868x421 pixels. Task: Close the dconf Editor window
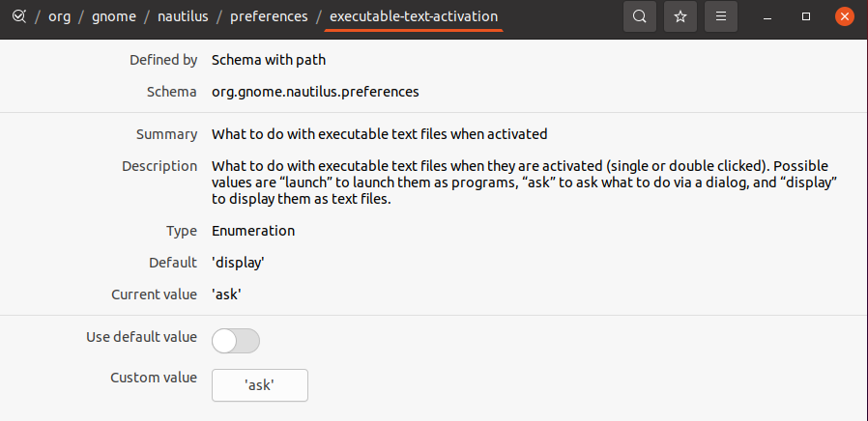[844, 17]
